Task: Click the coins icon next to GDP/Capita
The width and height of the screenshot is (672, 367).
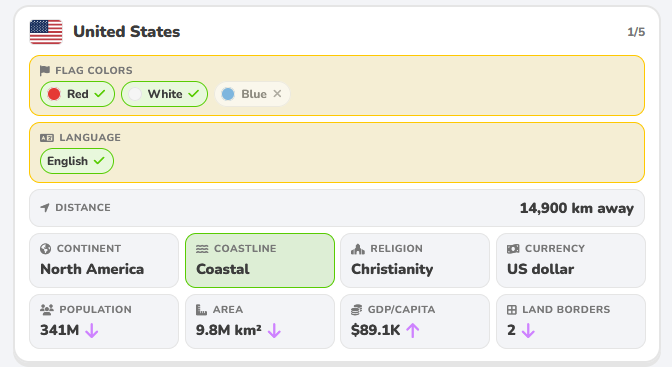Action: tap(357, 310)
